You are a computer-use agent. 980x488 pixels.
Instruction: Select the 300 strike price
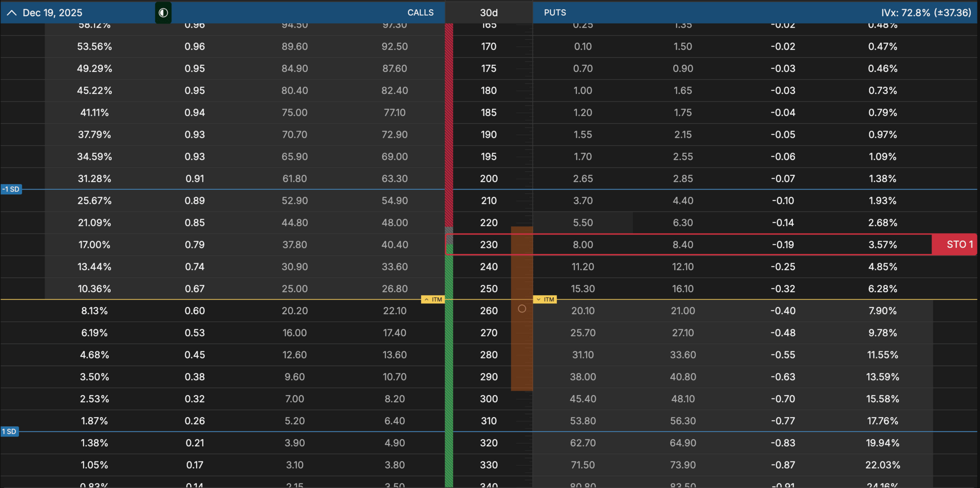coord(488,399)
